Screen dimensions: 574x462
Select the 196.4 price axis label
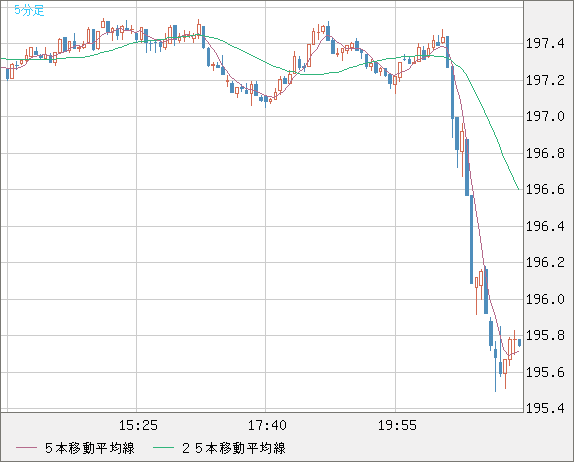[545, 226]
